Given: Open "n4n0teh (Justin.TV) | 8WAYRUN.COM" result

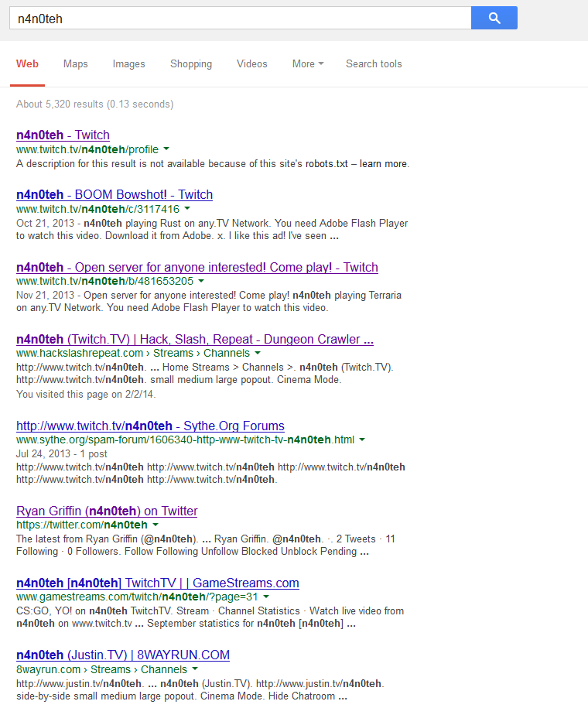Looking at the screenshot, I should click(x=123, y=655).
